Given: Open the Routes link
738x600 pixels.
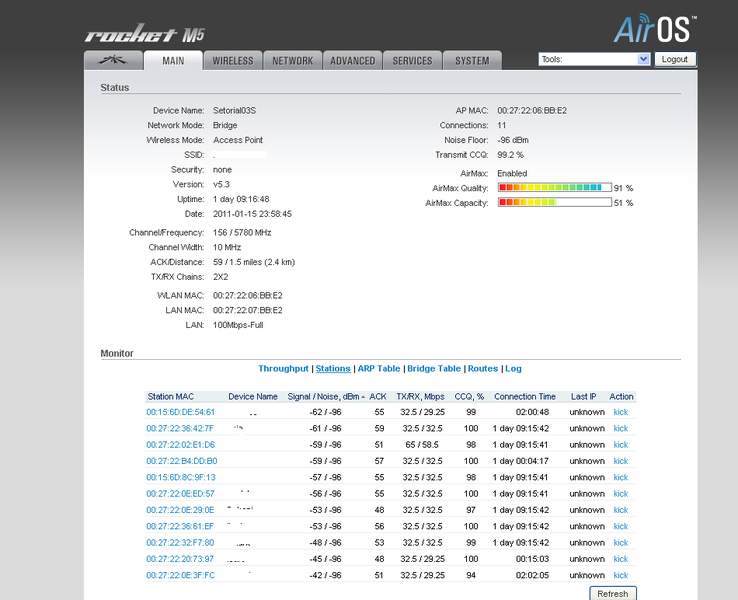Looking at the screenshot, I should (x=482, y=368).
